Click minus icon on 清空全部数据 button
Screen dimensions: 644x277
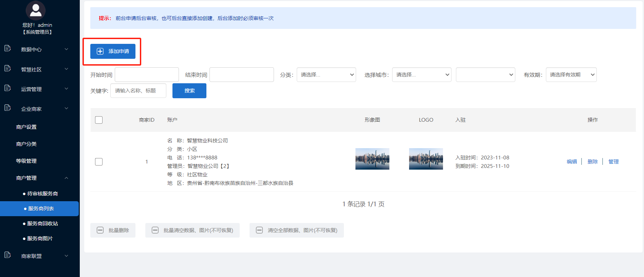click(259, 230)
